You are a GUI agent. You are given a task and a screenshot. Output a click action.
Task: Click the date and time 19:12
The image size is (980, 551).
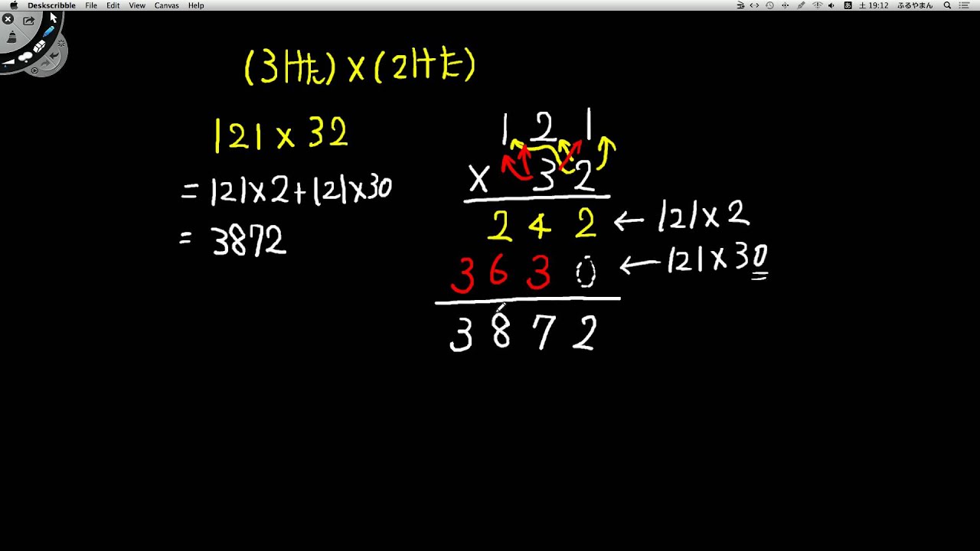coord(874,5)
